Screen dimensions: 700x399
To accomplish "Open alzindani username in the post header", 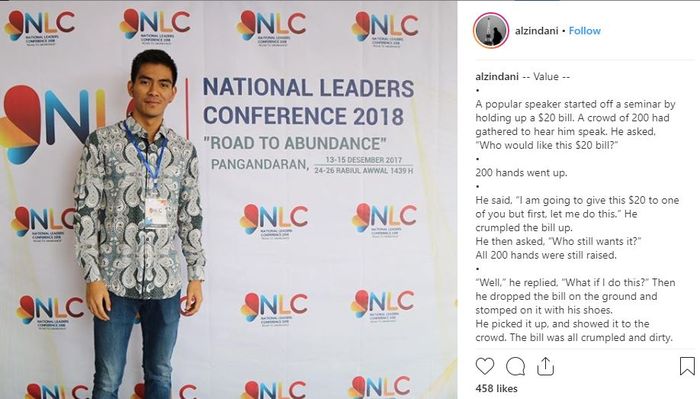I will pyautogui.click(x=536, y=31).
